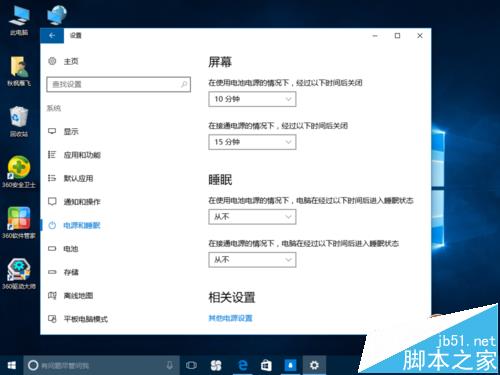Viewport: 500px width, 375px height.
Task: Open Microsoft Edge from taskbar
Action: coord(243,365)
